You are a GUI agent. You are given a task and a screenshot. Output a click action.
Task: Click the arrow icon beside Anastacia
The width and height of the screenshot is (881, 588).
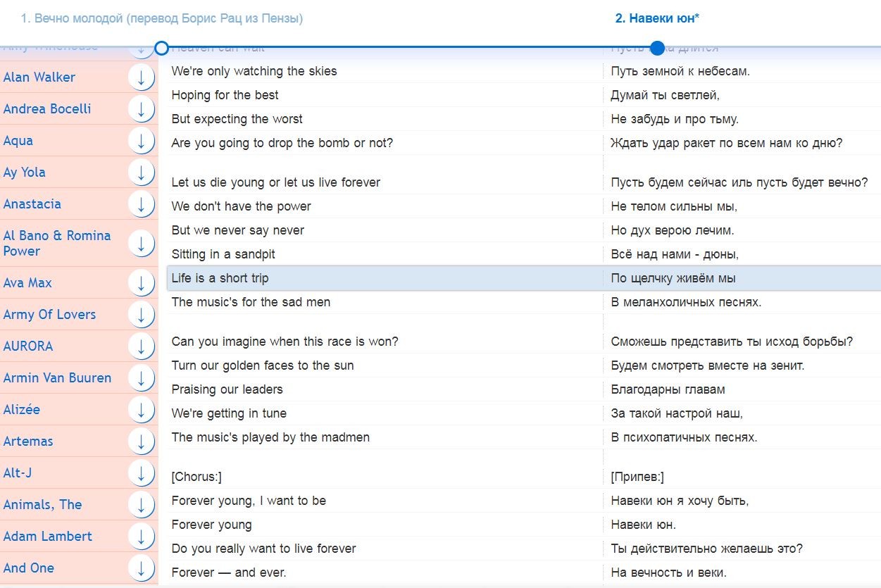click(x=142, y=204)
